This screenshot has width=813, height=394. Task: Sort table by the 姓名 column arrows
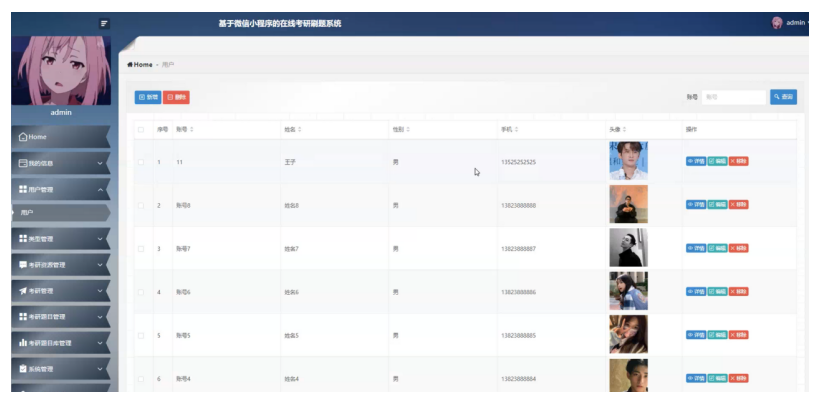tap(299, 130)
